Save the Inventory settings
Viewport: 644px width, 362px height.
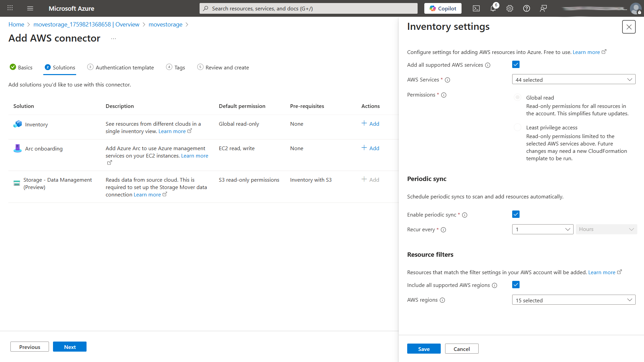pyautogui.click(x=424, y=349)
